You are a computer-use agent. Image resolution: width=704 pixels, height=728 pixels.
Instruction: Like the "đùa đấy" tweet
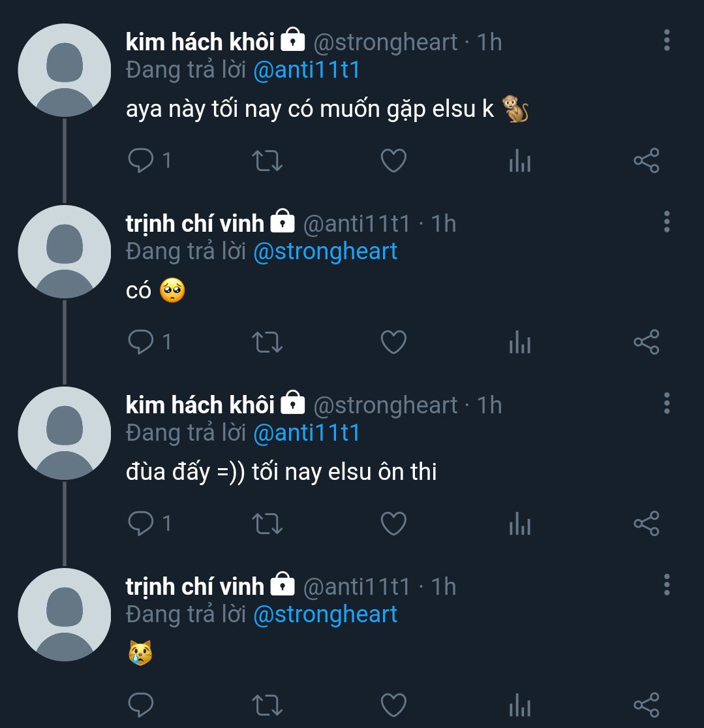(x=393, y=524)
